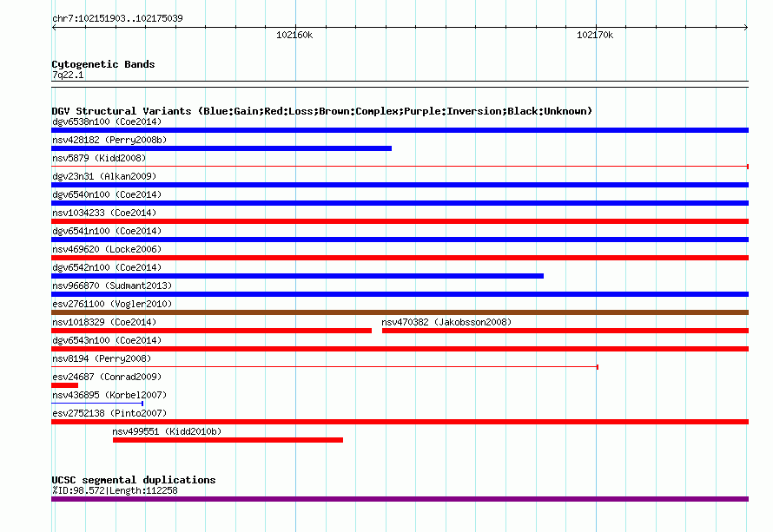This screenshot has height=532, width=773.
Task: Click the nsv966870 (Sudmant2013) label
Action: coord(112,286)
